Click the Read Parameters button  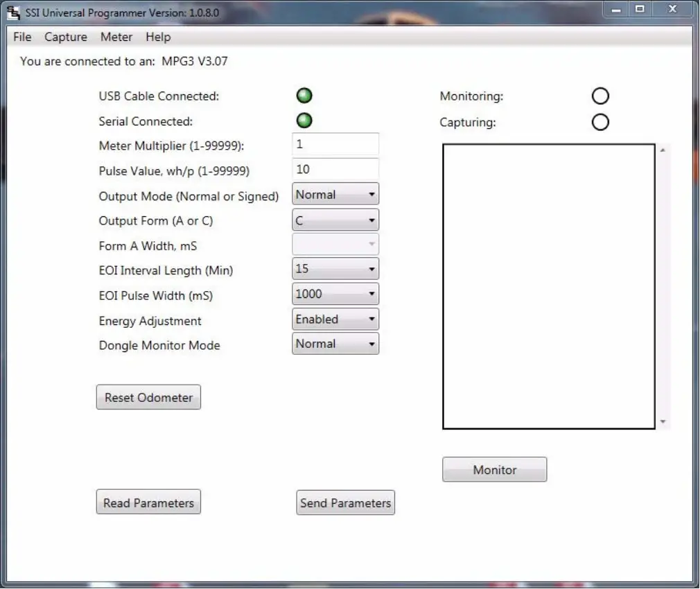click(148, 503)
